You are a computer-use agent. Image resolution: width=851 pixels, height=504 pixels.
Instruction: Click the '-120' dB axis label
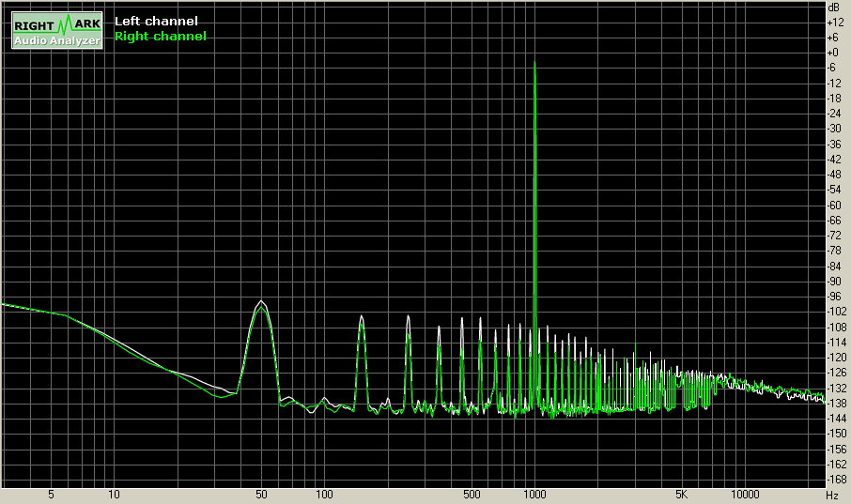(x=836, y=358)
